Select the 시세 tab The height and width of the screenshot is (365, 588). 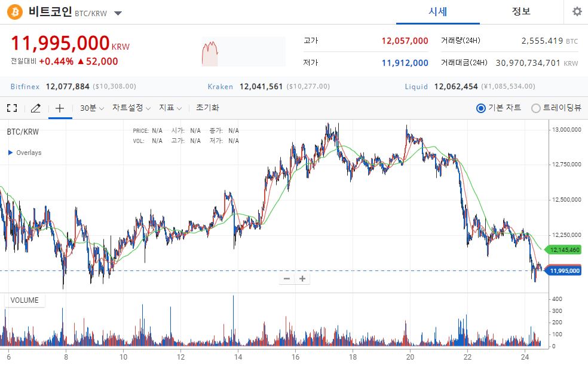coord(439,11)
